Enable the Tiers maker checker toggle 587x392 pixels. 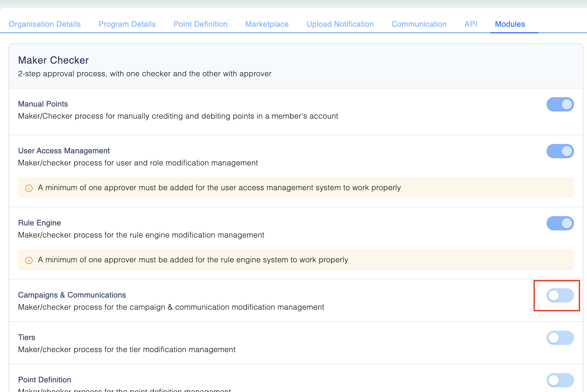point(560,338)
